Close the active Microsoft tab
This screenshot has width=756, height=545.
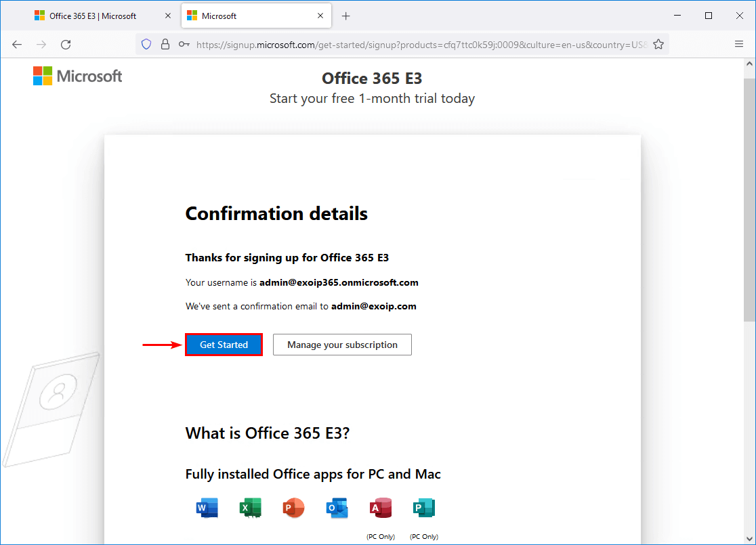(x=320, y=16)
